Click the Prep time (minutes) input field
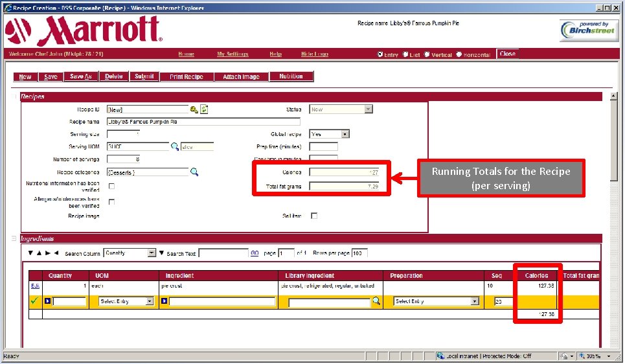The width and height of the screenshot is (625, 364). (323, 147)
